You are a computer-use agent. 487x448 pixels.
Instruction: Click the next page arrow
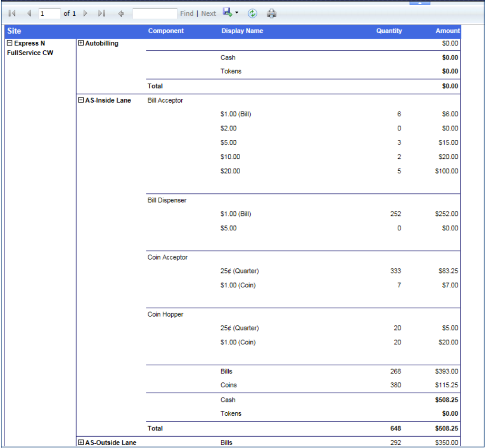click(x=86, y=13)
